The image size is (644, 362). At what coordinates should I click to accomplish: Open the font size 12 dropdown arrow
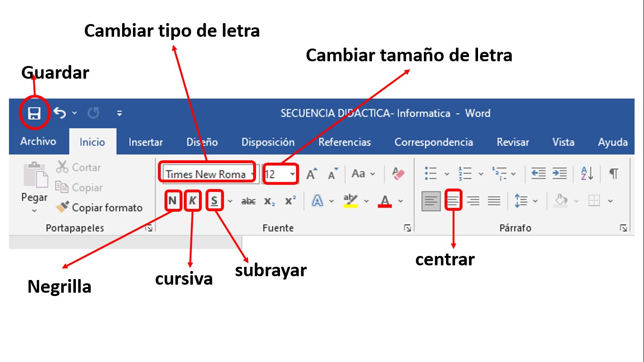pyautogui.click(x=292, y=174)
